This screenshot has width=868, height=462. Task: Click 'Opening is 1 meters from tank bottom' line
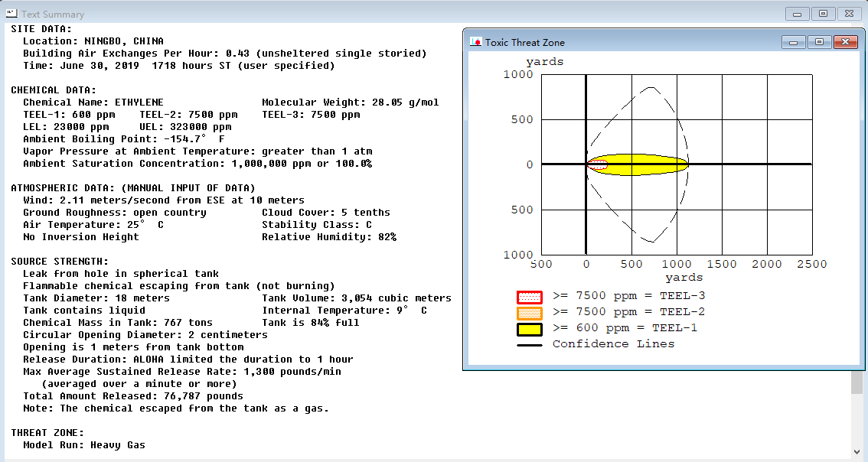click(133, 346)
